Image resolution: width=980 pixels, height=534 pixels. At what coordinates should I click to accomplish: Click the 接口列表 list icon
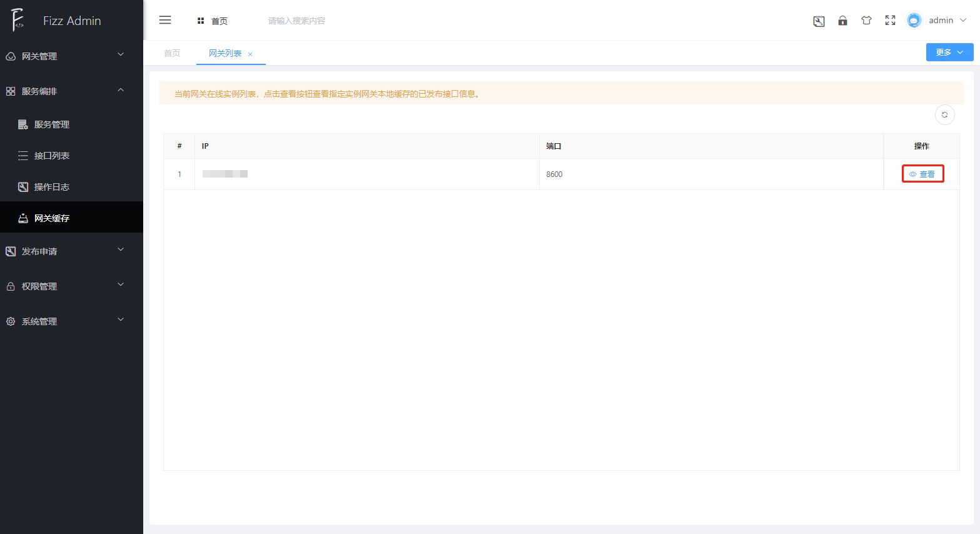tap(23, 156)
